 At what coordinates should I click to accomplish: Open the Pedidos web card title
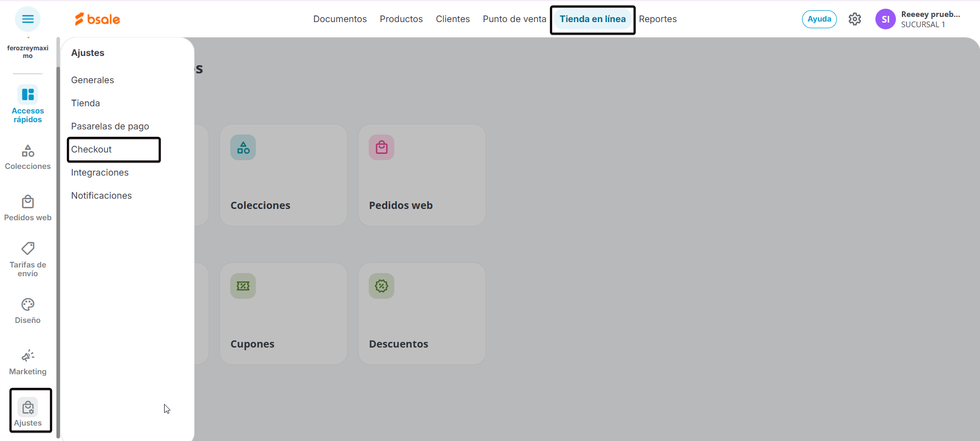(401, 205)
